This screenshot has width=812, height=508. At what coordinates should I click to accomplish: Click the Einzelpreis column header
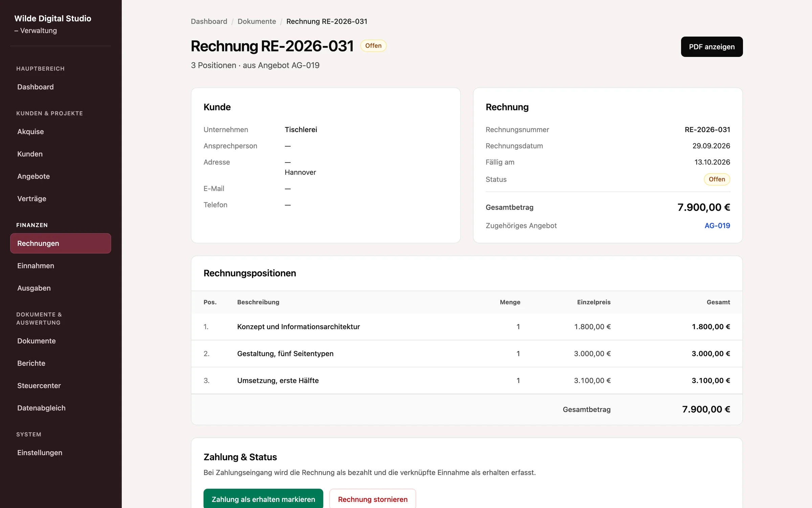(594, 302)
